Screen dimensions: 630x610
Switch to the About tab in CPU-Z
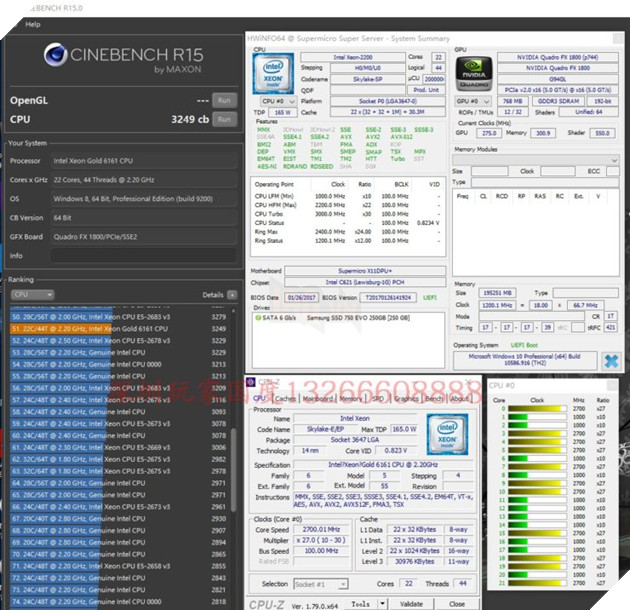pyautogui.click(x=459, y=399)
